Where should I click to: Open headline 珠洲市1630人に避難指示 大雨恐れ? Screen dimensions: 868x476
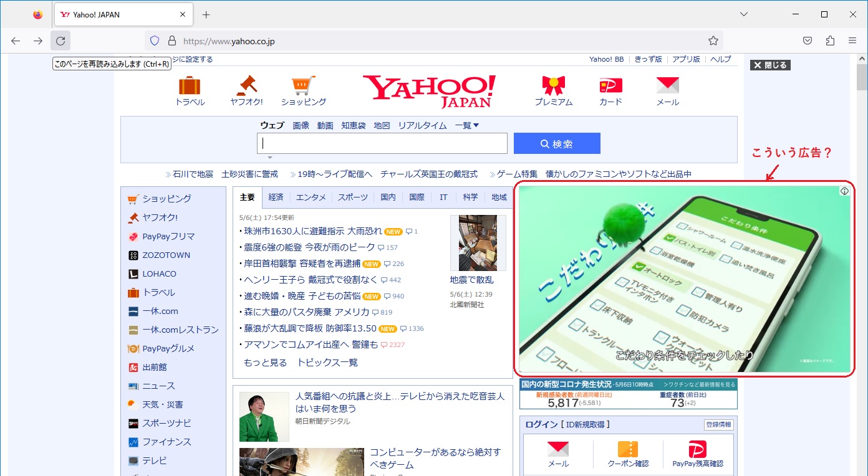pyautogui.click(x=312, y=231)
